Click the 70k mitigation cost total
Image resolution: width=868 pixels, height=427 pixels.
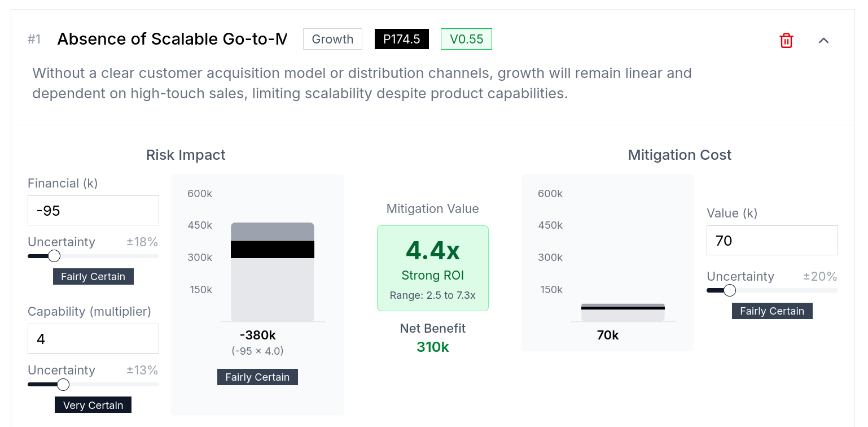tap(608, 335)
